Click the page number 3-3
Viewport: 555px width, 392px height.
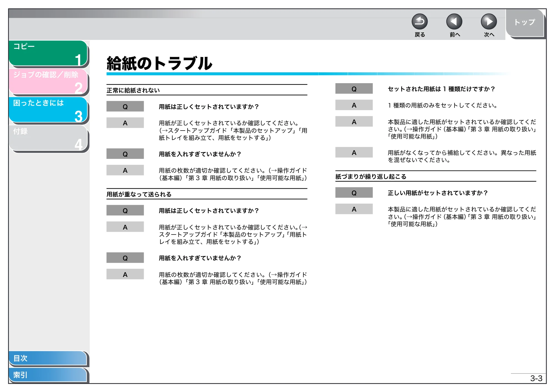click(x=536, y=378)
